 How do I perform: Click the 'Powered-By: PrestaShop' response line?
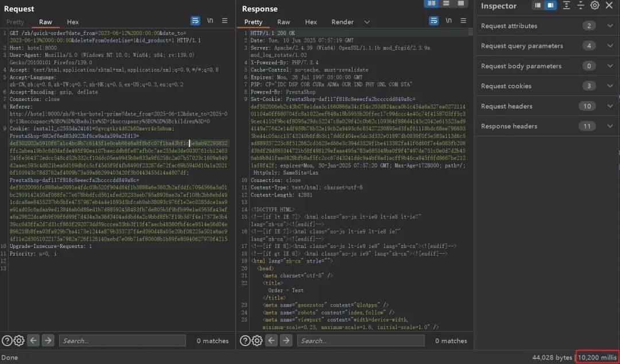coord(283,92)
